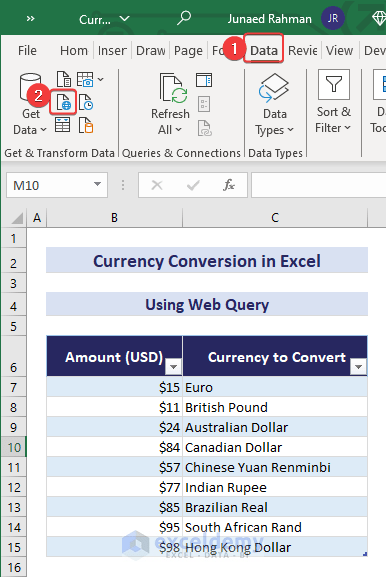The width and height of the screenshot is (386, 577).
Task: Click the Search magnifier icon
Action: [x=184, y=18]
